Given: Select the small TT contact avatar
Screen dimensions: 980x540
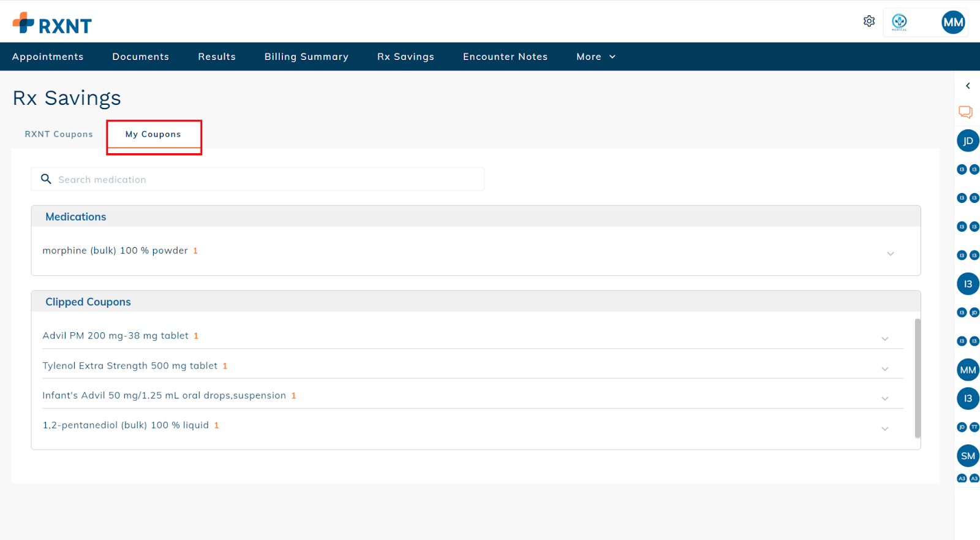Looking at the screenshot, I should coord(974,427).
